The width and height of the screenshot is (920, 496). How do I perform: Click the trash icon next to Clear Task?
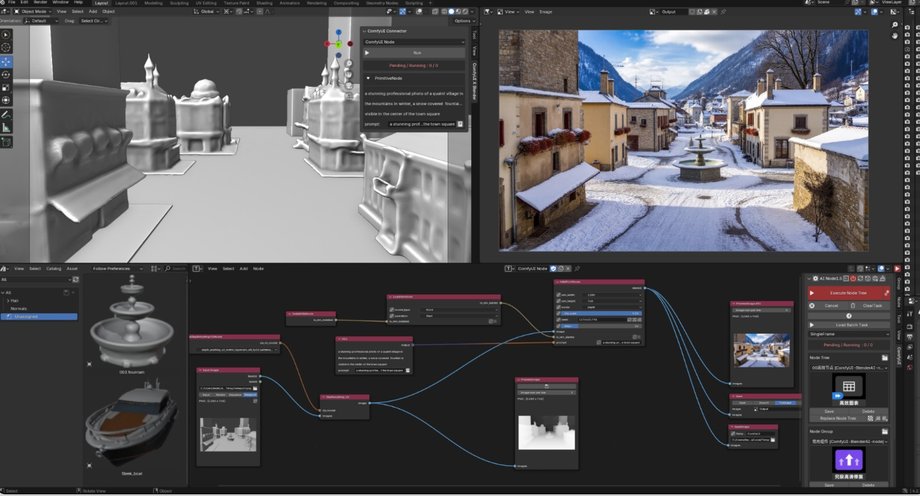(853, 306)
